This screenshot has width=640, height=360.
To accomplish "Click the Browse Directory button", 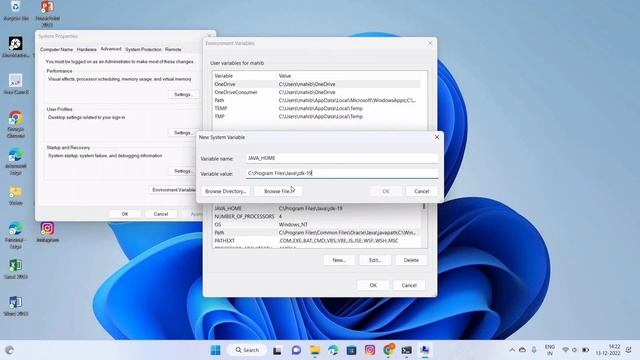I will (x=225, y=191).
